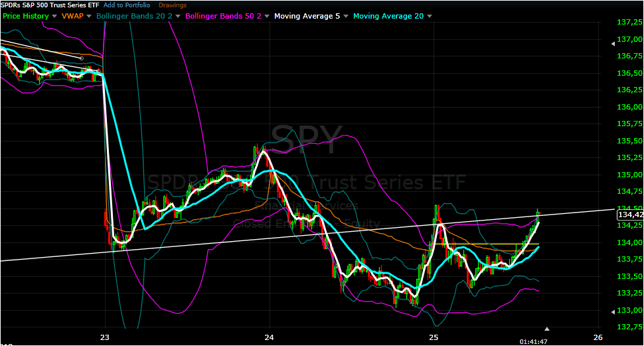The image size is (644, 346).
Task: Click the 133,50 price axis label
Action: [x=630, y=276]
